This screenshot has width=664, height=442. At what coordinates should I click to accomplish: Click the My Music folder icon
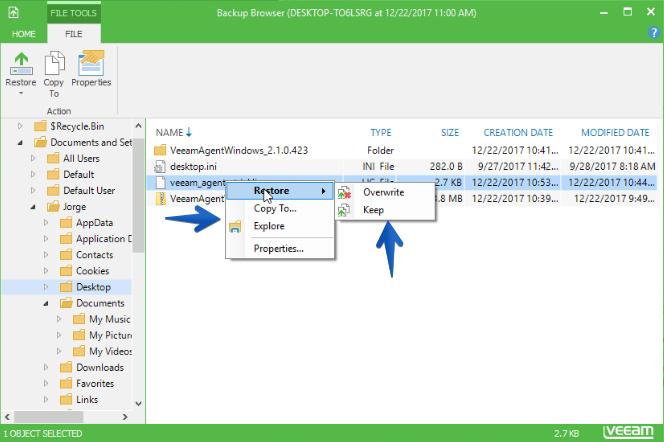pos(79,319)
